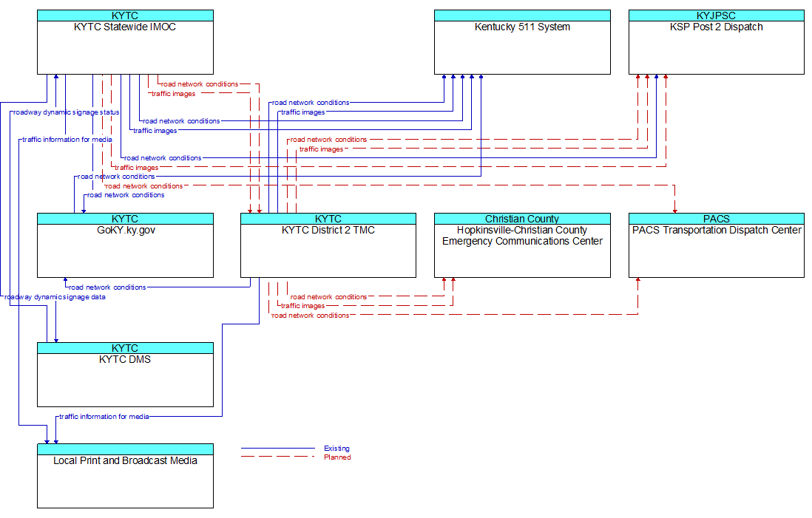Select 'Existing' legend label
Screen dimensions: 812x518
[336, 448]
